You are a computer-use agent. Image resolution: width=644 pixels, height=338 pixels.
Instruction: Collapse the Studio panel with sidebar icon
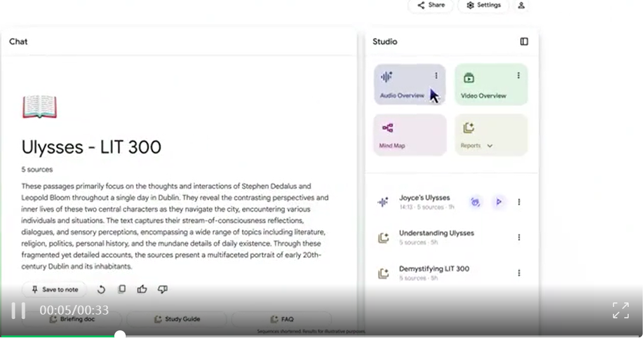pos(524,41)
